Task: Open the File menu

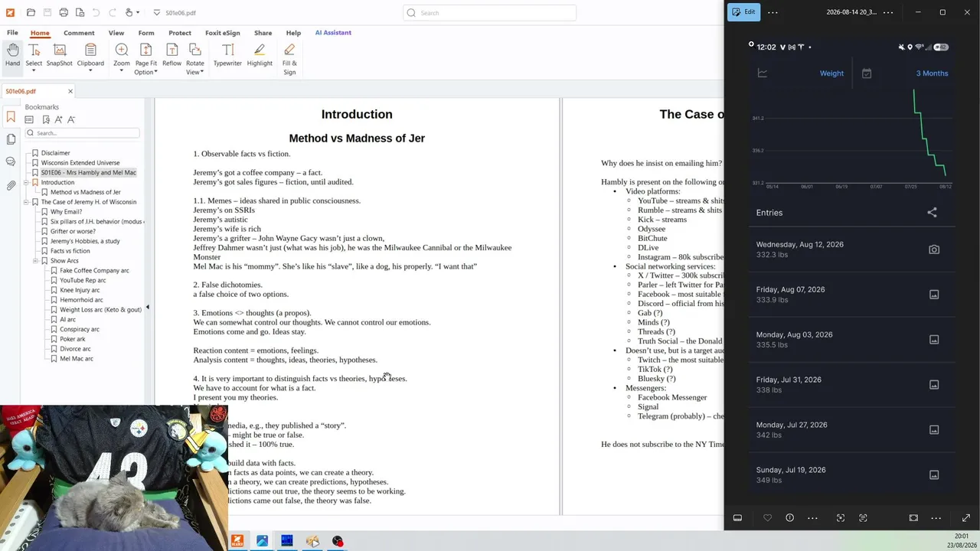Action: click(x=12, y=33)
